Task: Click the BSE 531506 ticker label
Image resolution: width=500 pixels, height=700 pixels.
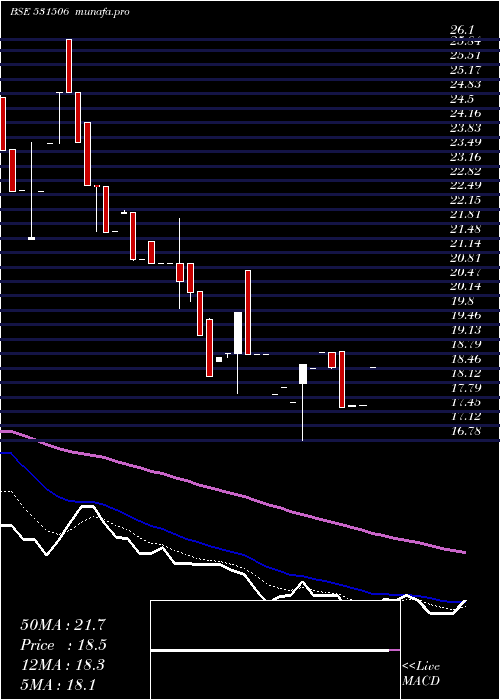Action: [39, 12]
